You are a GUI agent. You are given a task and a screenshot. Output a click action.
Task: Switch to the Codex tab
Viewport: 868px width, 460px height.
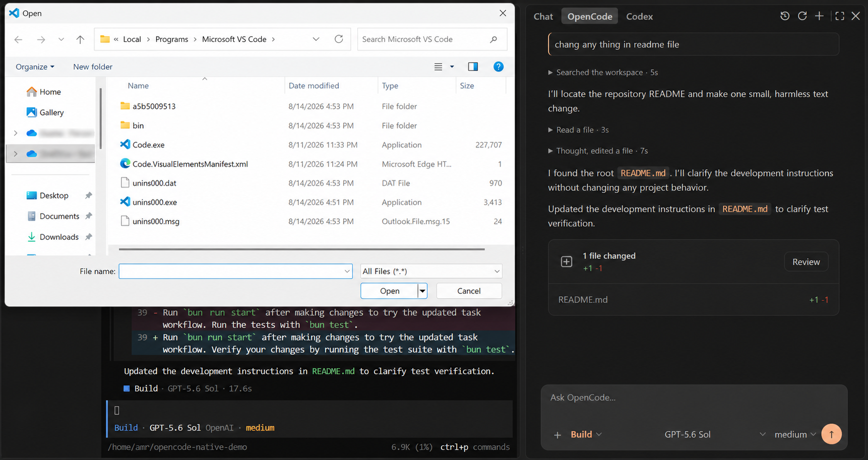[640, 17]
